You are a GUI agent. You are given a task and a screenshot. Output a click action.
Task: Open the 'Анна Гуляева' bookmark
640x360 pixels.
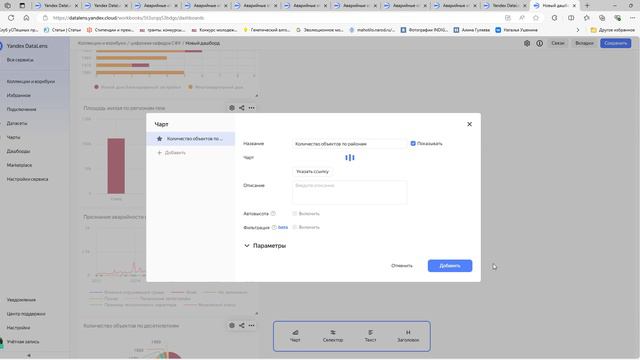[472, 30]
